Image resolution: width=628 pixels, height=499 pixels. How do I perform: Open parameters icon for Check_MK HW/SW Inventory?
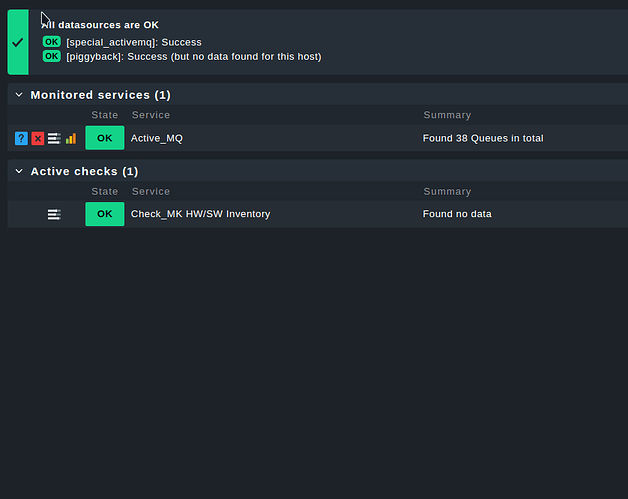coord(54,214)
